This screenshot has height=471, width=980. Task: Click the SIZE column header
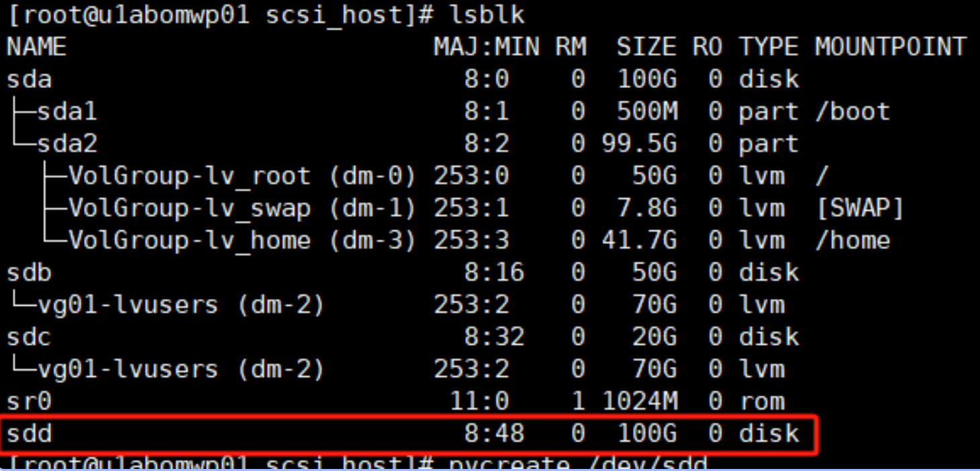(x=646, y=47)
